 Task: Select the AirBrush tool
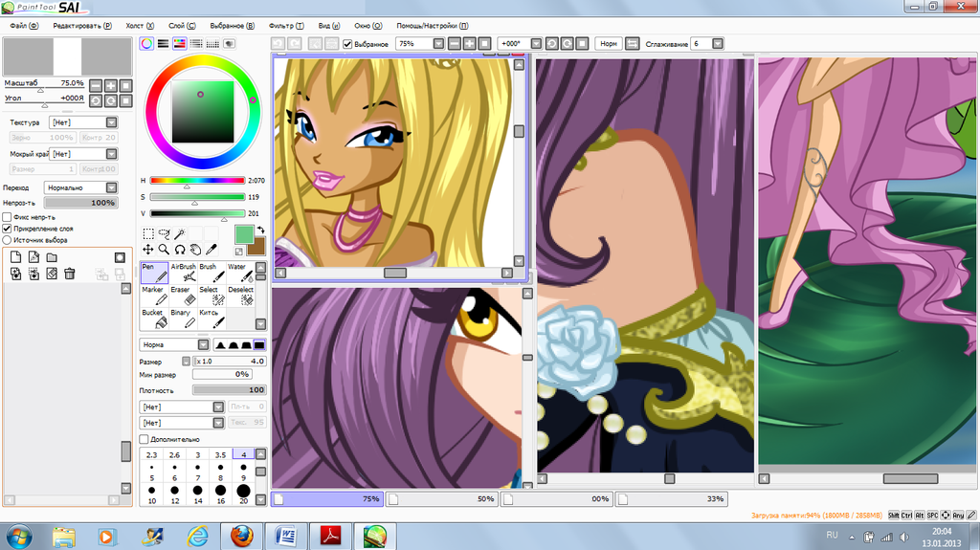[x=183, y=273]
